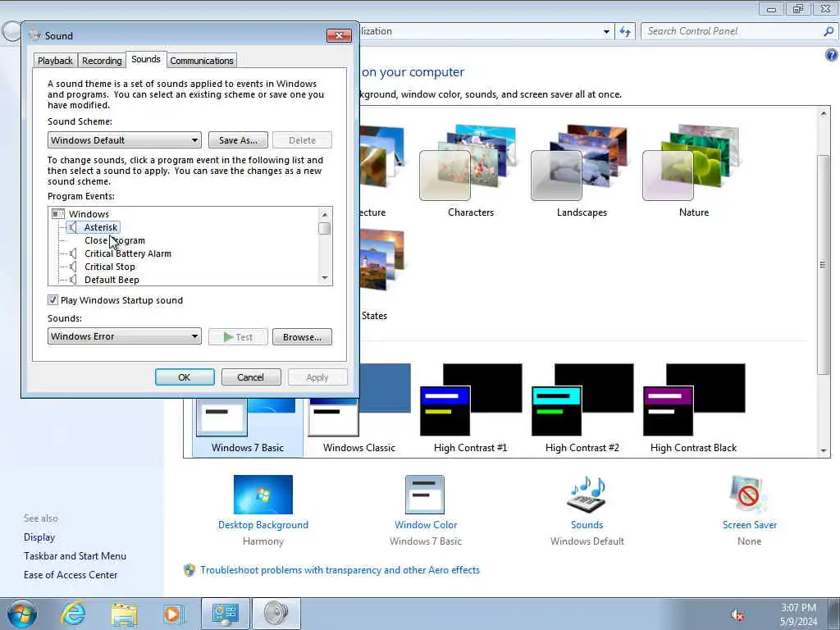Close the Sound dialog with the red X
The height and width of the screenshot is (630, 840).
click(339, 35)
